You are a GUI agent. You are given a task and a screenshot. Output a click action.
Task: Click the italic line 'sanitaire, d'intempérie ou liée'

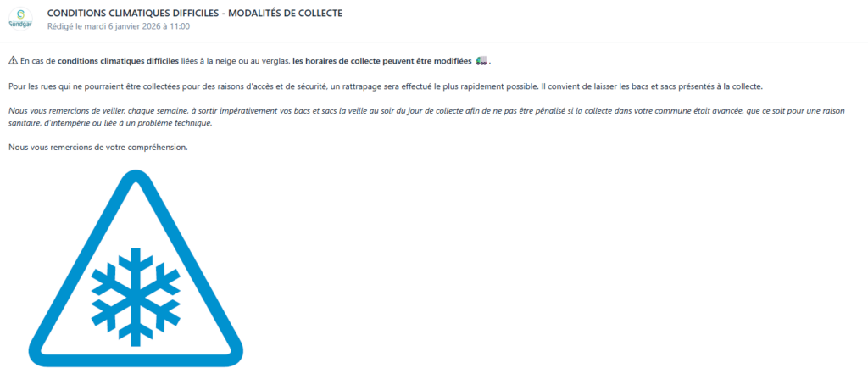[110, 124]
